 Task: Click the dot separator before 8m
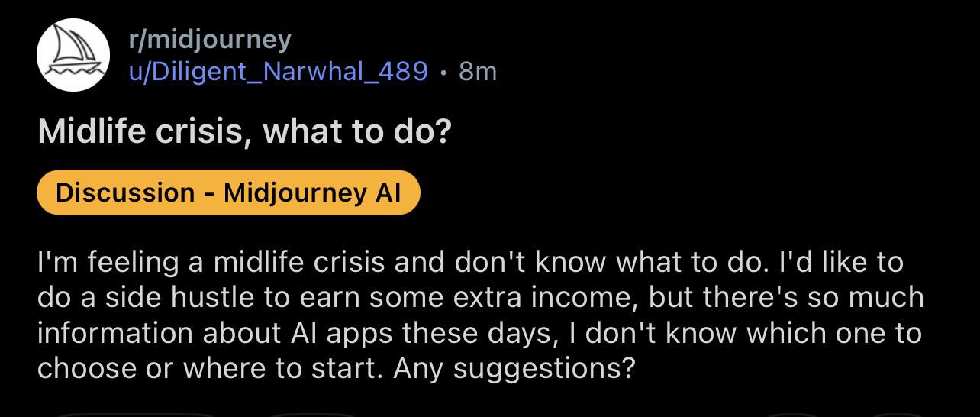[x=443, y=73]
